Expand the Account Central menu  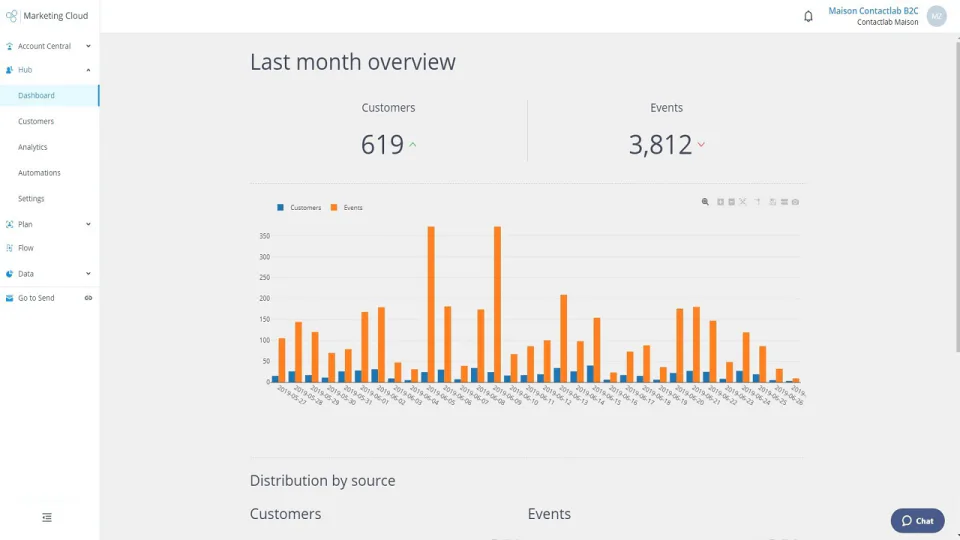click(x=49, y=46)
